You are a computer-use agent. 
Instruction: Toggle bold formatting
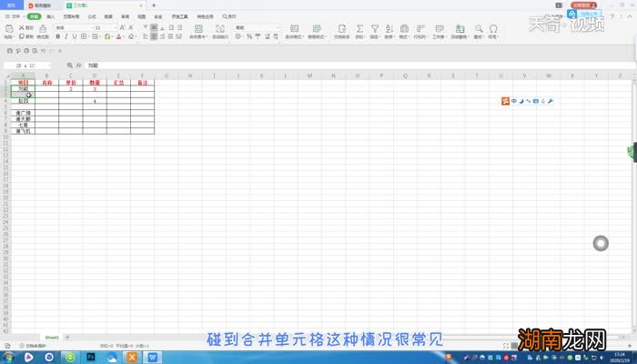(58, 36)
